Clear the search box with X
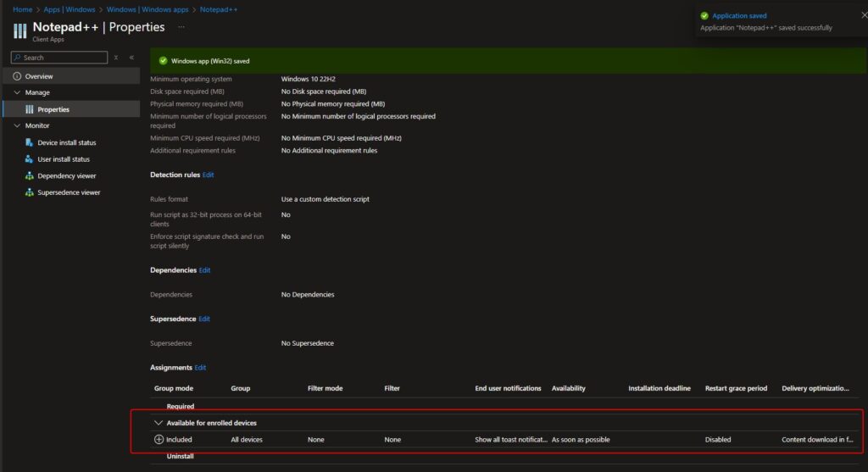868x472 pixels. [115, 58]
